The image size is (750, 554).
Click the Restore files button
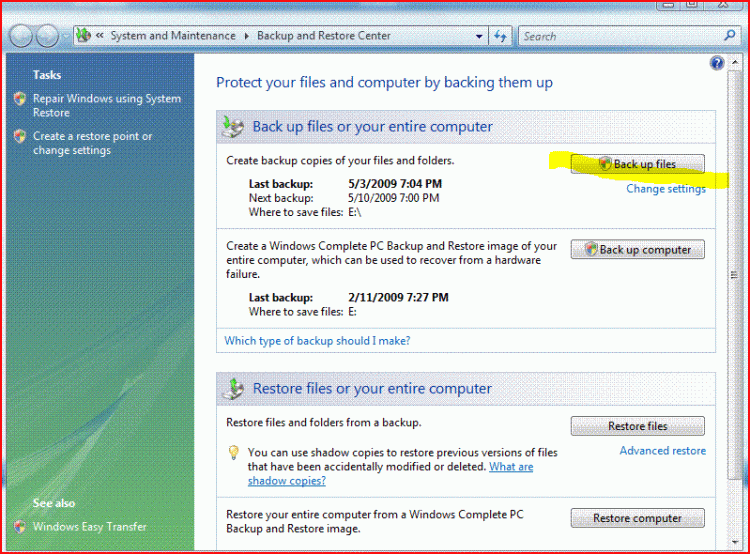637,426
